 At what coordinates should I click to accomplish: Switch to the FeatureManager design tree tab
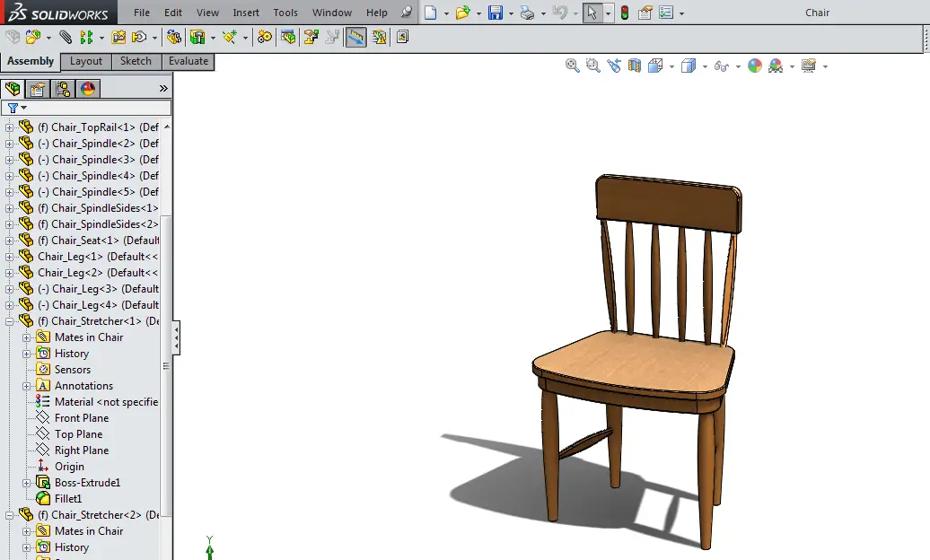[13, 89]
